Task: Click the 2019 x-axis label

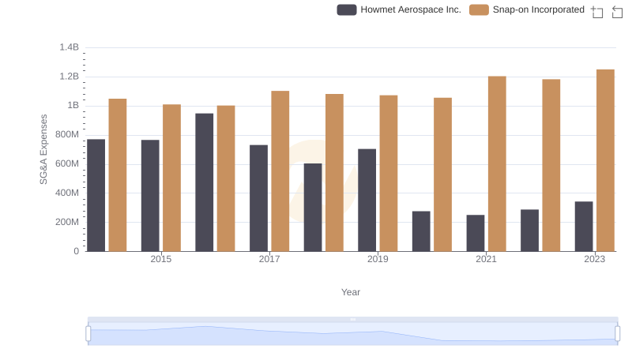Action: coord(378,259)
